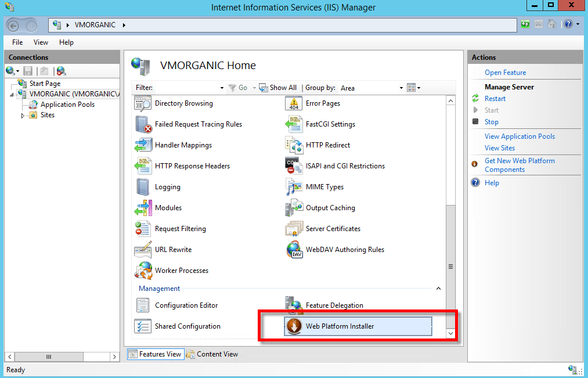Click the Connections horizontal scrollbar thumb

tap(49, 357)
